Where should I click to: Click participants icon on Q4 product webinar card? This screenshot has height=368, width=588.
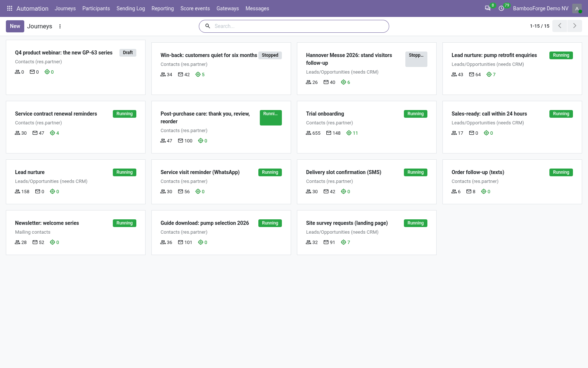click(x=18, y=72)
